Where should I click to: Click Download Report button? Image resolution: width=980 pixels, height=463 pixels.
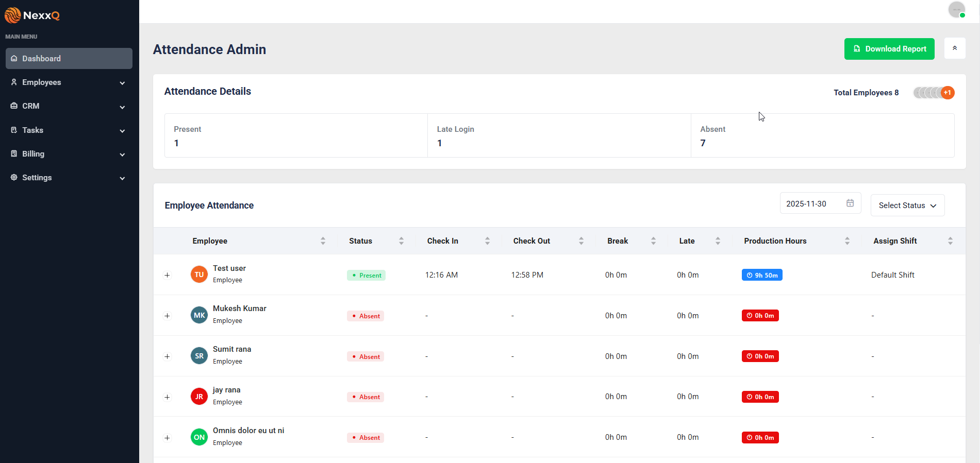click(x=889, y=49)
